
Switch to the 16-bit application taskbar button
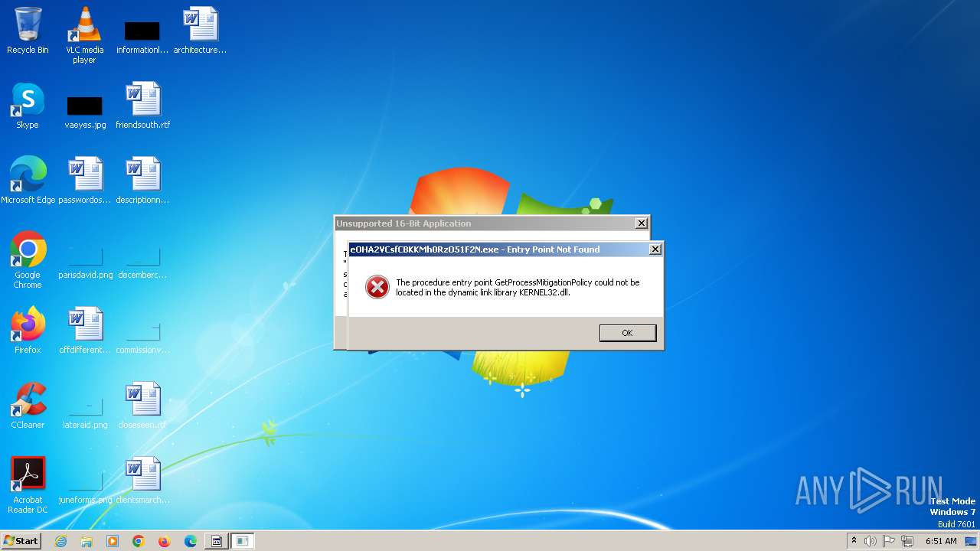point(217,541)
